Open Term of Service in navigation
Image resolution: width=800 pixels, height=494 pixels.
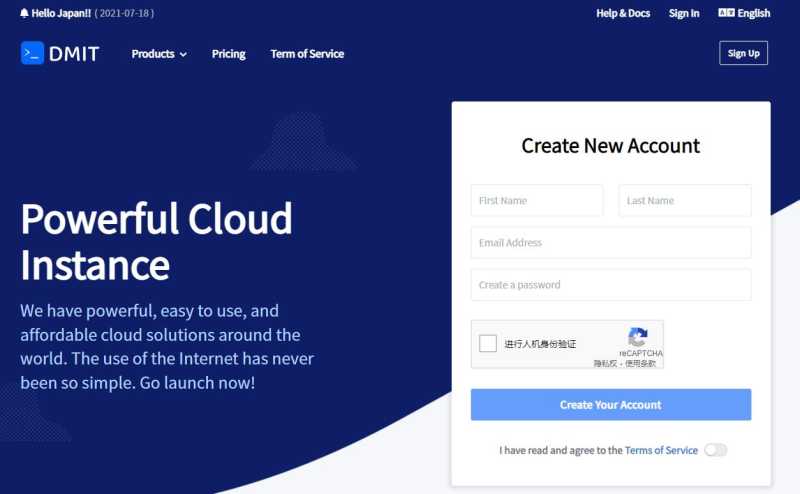click(x=307, y=54)
